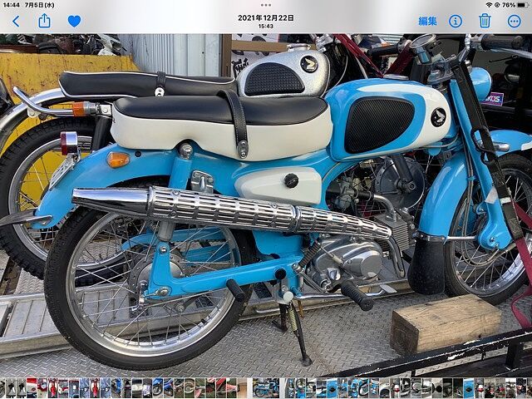Open the photo info panel
The height and width of the screenshot is (399, 532).
click(x=456, y=21)
